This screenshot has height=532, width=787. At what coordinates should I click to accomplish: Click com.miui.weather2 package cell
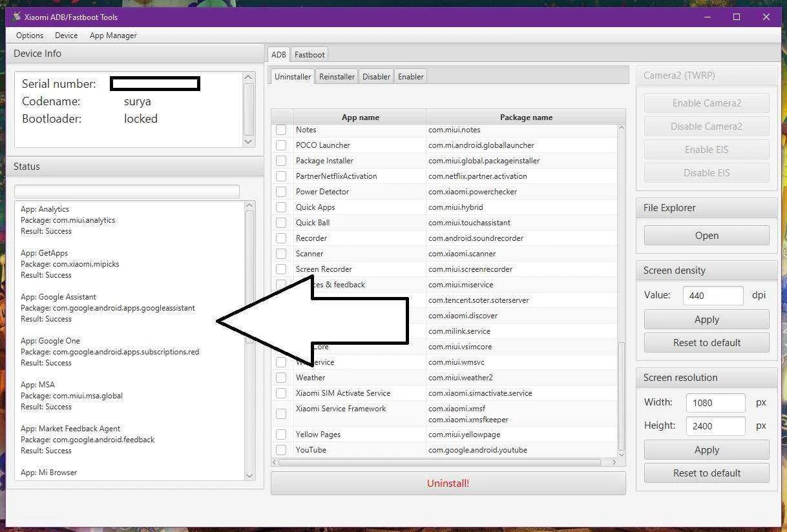pos(521,378)
